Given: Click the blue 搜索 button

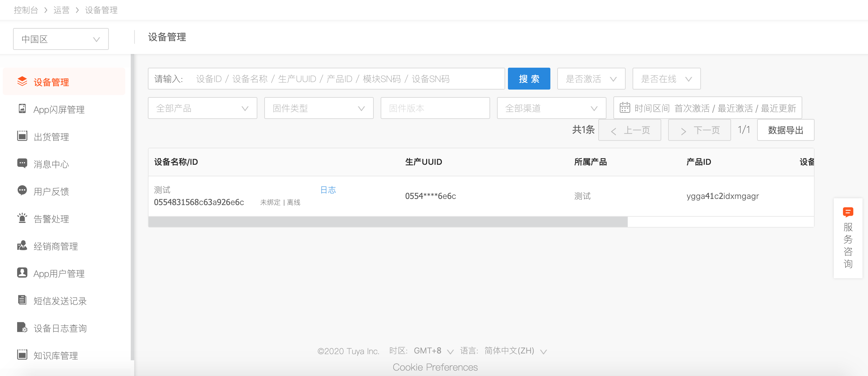Looking at the screenshot, I should pos(529,79).
